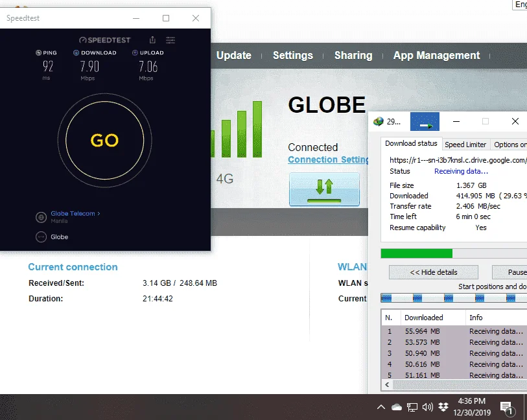Click the horizontal scrollbar left arrow

coord(387,385)
